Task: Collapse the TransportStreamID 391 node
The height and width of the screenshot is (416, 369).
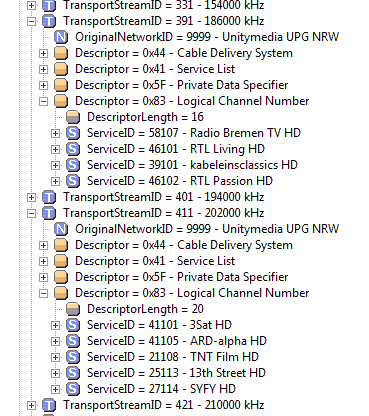Action: [x=31, y=21]
